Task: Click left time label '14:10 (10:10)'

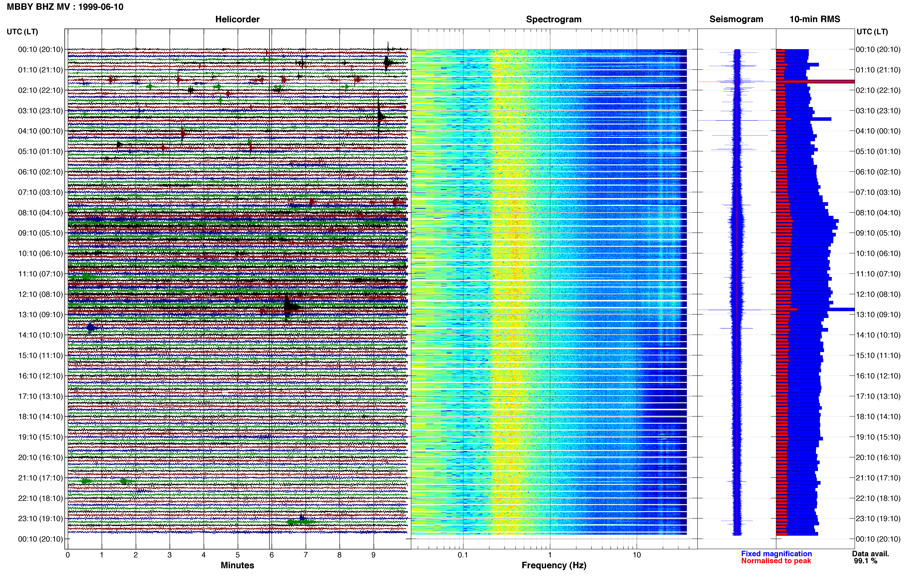Action: (41, 335)
